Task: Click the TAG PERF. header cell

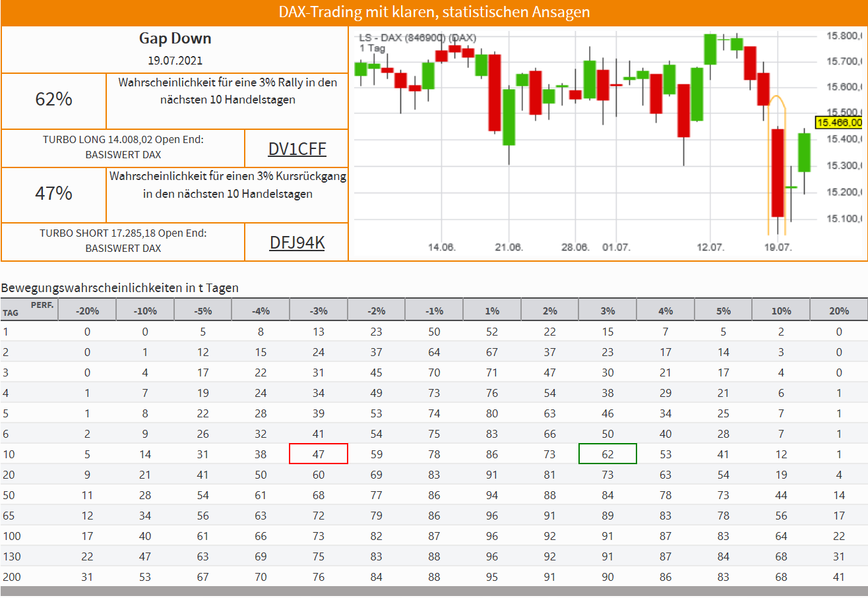Action: click(29, 311)
